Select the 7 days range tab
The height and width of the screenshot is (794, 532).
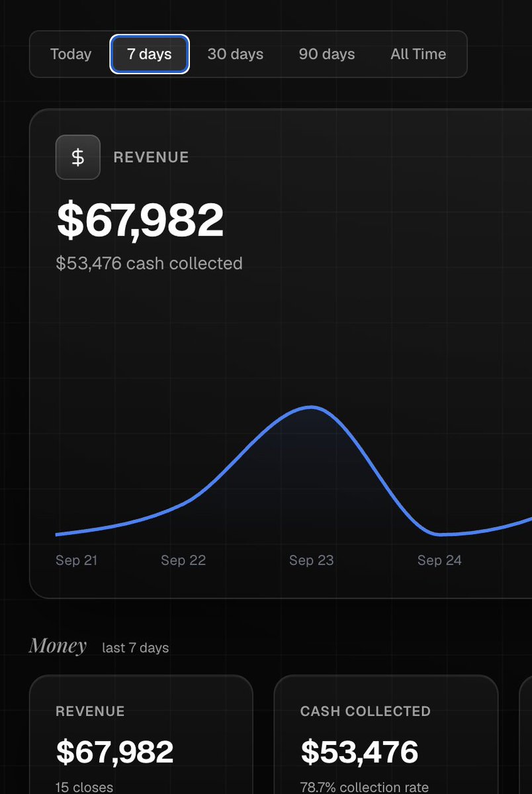150,54
